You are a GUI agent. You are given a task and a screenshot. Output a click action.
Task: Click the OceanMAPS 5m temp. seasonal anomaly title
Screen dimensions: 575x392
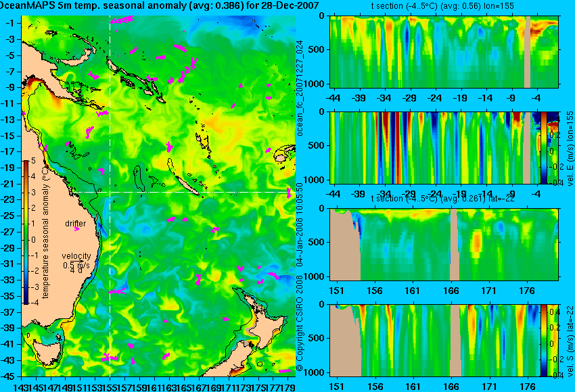pyautogui.click(x=160, y=5)
